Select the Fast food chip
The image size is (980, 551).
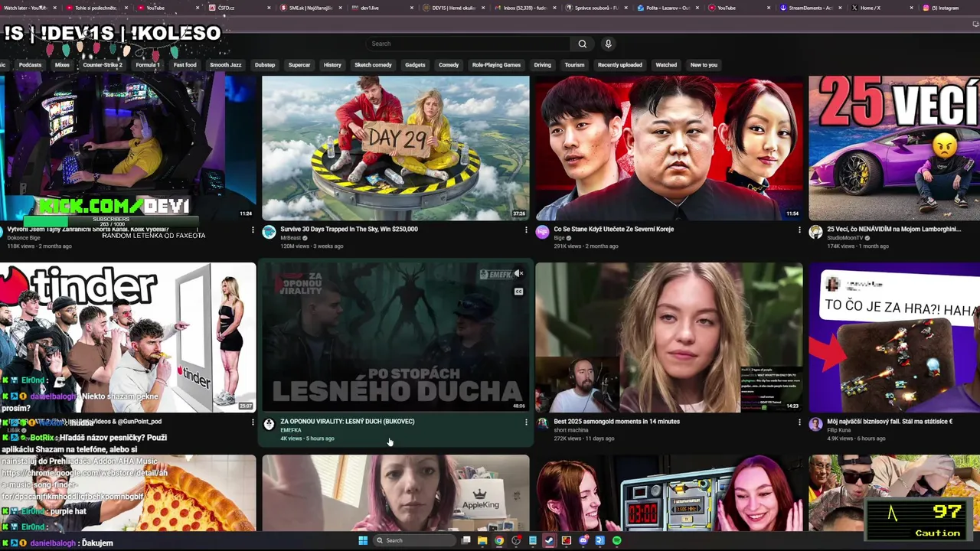tap(185, 65)
